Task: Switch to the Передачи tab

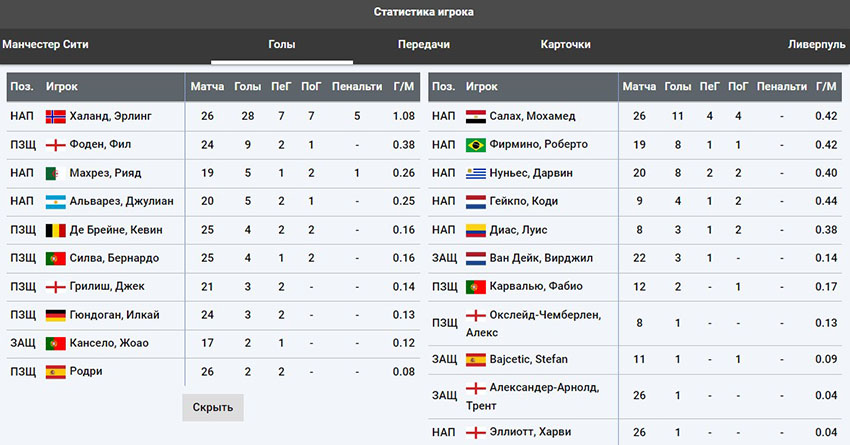Action: coord(423,45)
